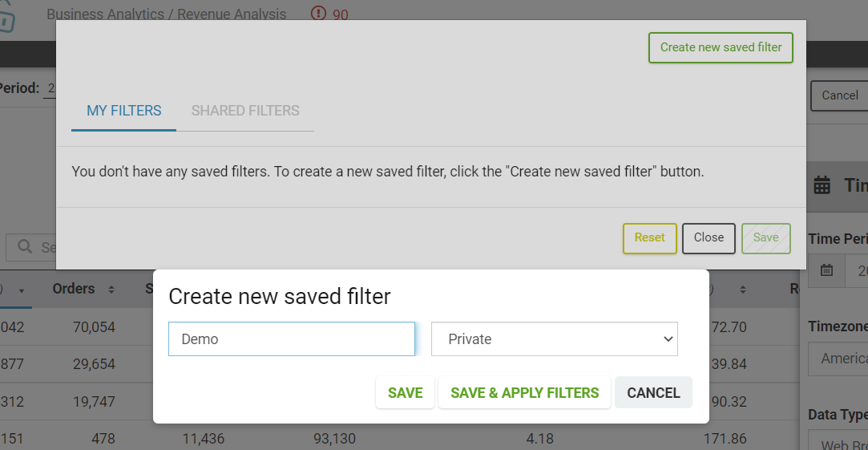Viewport: 868px width, 450px height.
Task: Click the calendar icon next to Time heading
Action: [x=822, y=185]
